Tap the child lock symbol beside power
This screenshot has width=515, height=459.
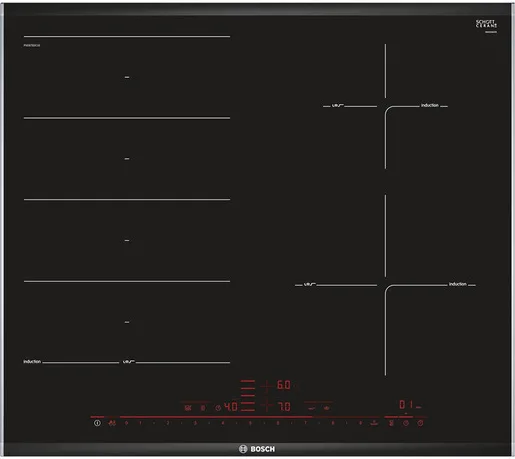coord(112,423)
